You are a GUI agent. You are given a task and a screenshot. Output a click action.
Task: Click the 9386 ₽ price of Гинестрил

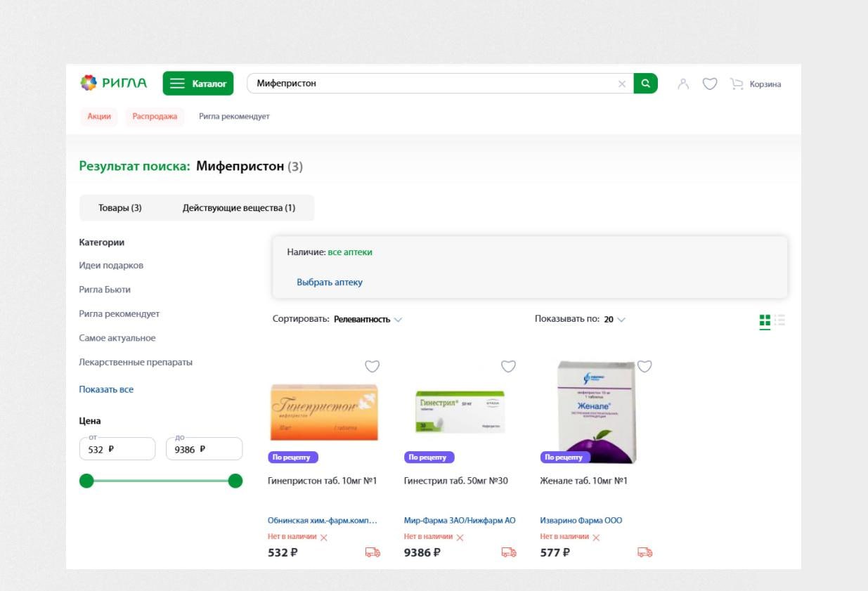pyautogui.click(x=422, y=552)
